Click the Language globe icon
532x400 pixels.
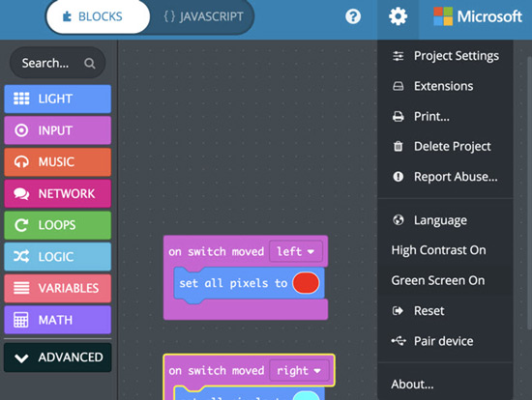click(x=398, y=220)
